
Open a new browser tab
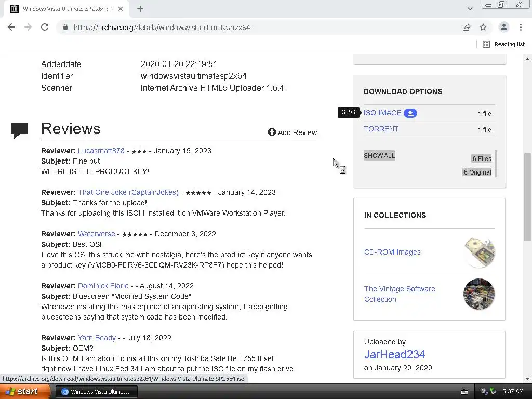(x=140, y=9)
